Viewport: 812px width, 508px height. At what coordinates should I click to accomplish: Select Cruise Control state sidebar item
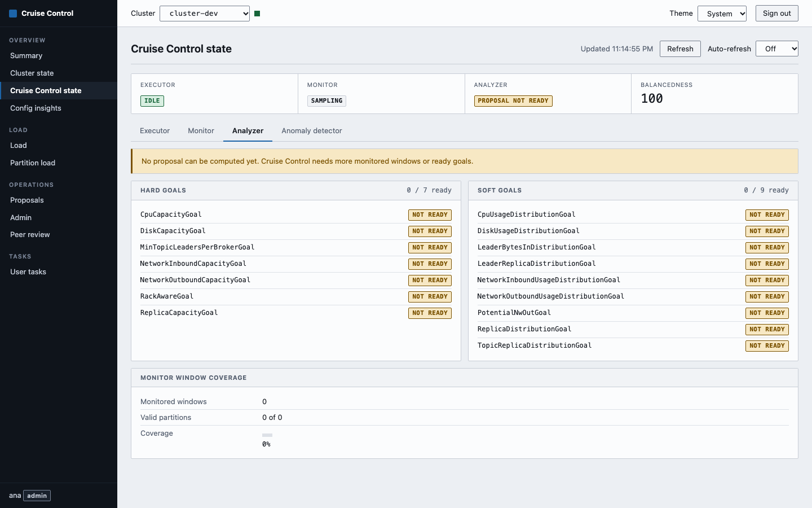point(59,91)
